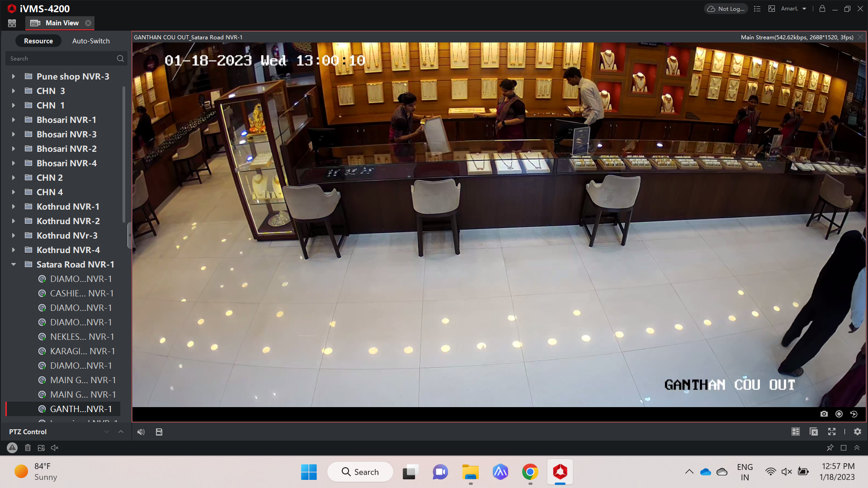Screen dimensions: 868x488
Task: Open iVMS-4200 taskbar icon
Action: point(560,472)
